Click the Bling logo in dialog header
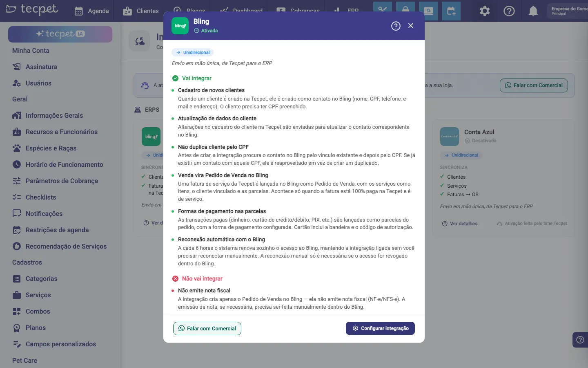This screenshot has width=588, height=368. (180, 26)
